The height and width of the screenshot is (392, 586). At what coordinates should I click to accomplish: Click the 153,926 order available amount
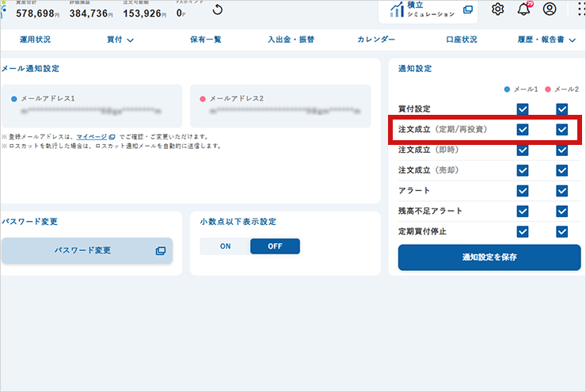(144, 13)
